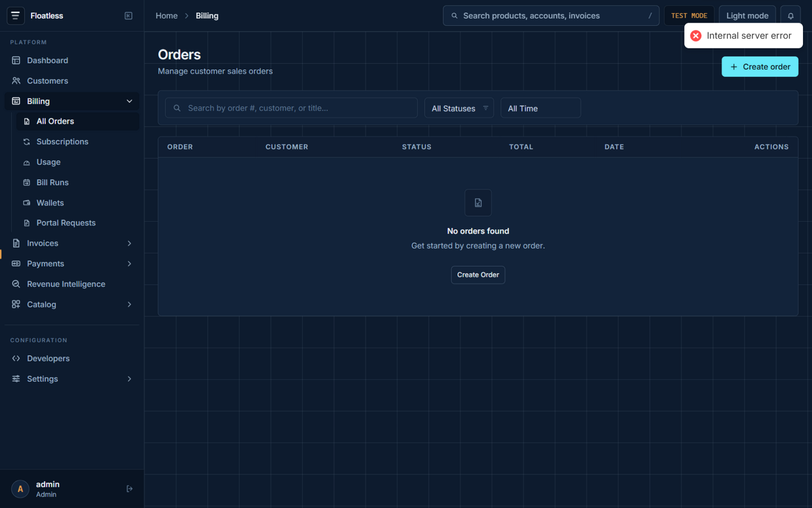Expand the Invoices submenu
812x508 pixels.
pyautogui.click(x=129, y=243)
